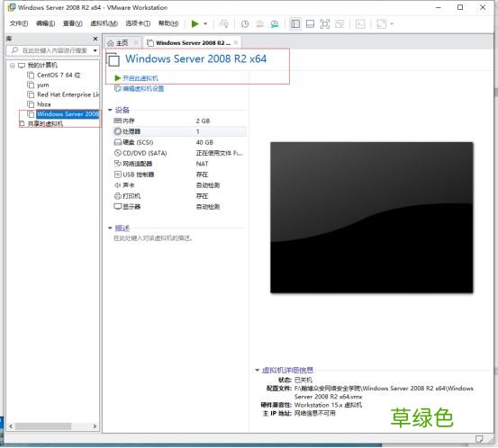Click the console view toolbar icon
Image resolution: width=498 pixels, height=448 pixels.
click(360, 24)
